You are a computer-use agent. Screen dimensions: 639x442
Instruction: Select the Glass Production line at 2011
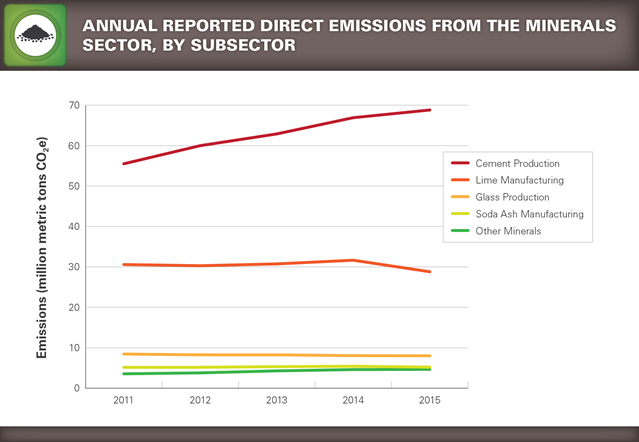[123, 354]
